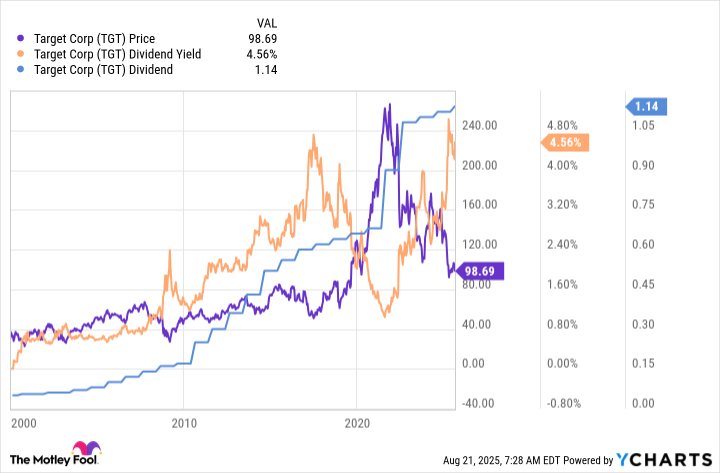
Task: Select Target Corp (TGT) Dividend Yield label
Action: pyautogui.click(x=118, y=54)
